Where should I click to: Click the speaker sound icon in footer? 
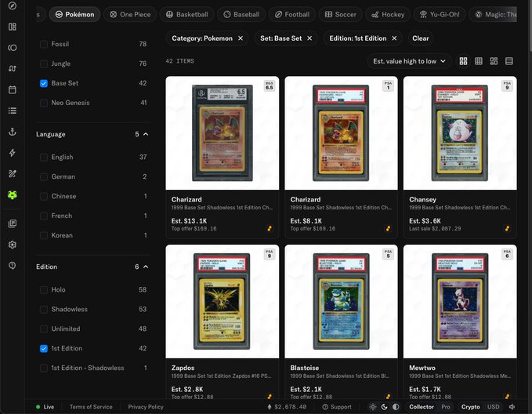(x=512, y=407)
